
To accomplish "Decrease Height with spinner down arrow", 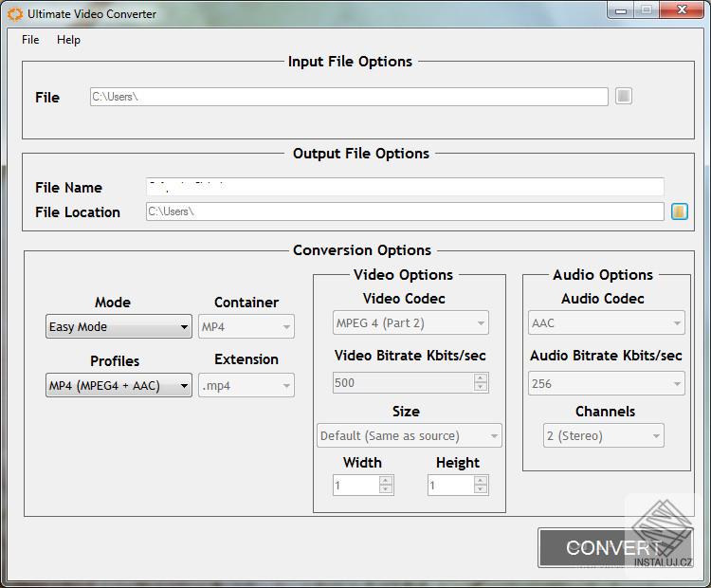I will 481,489.
